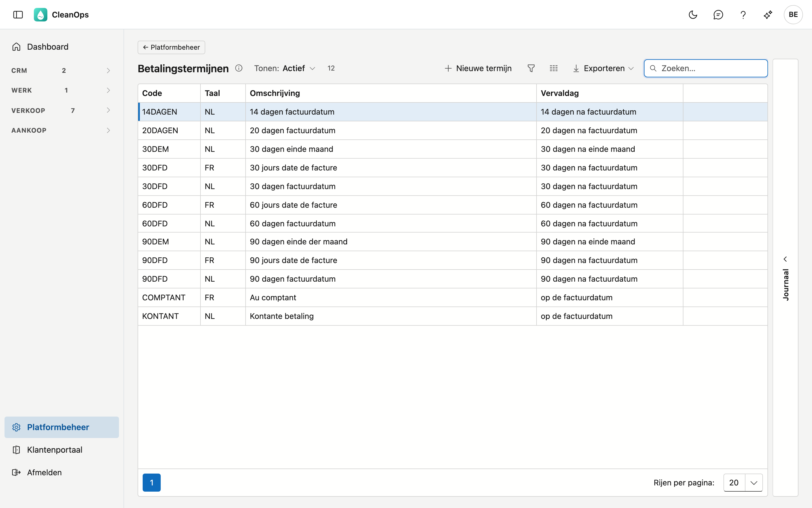Focus the Zoeken search field
812x508 pixels.
706,68
